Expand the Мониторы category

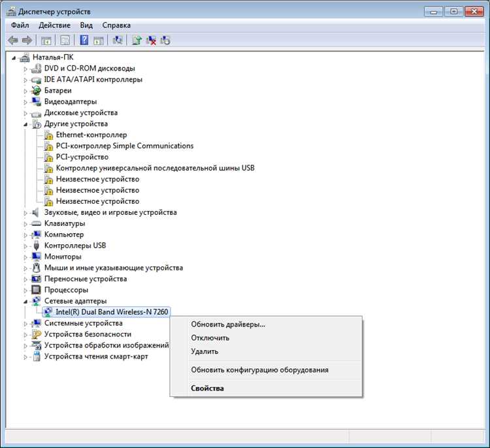(x=25, y=257)
